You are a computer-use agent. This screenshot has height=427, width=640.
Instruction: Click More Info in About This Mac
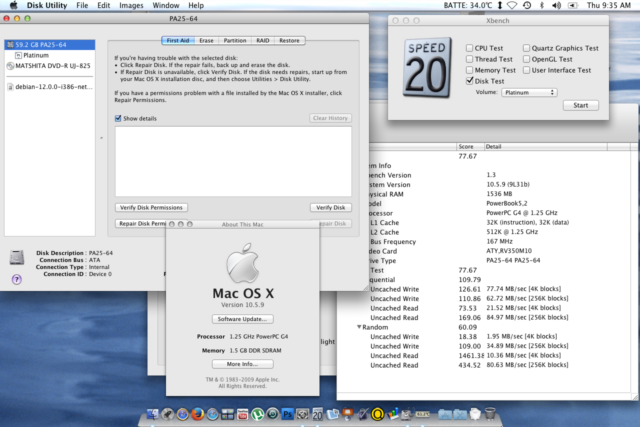click(242, 364)
